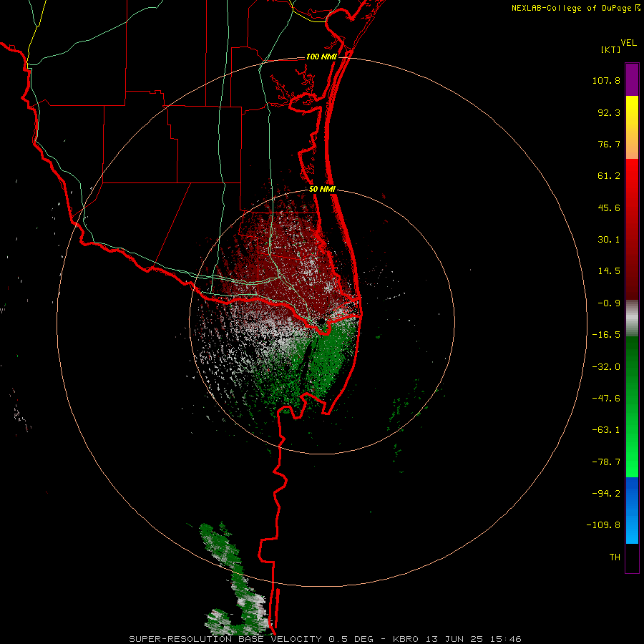Click the 30.1 velocity scale value
The image size is (644, 644).
click(x=609, y=240)
